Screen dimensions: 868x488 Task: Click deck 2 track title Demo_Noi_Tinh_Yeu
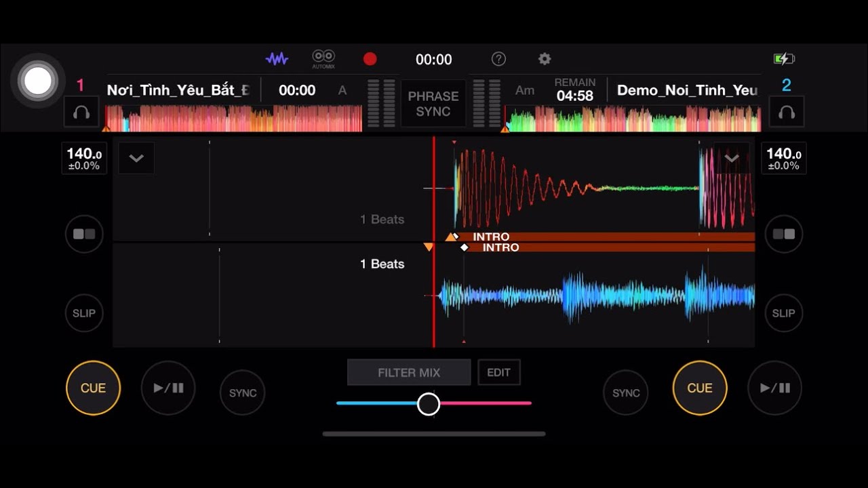coord(687,90)
